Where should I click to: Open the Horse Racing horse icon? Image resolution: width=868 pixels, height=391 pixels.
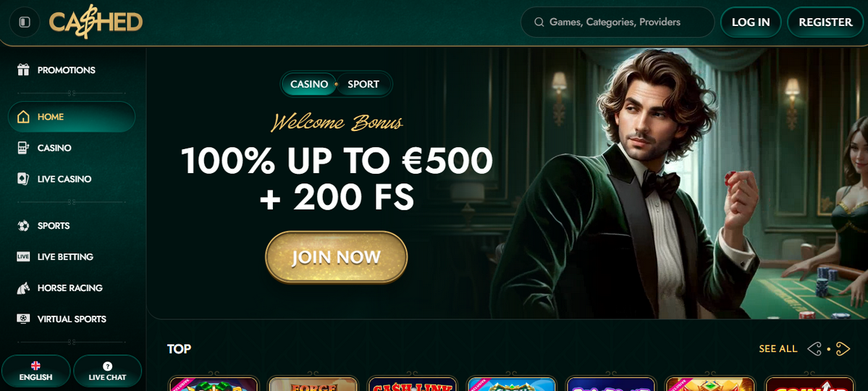tap(23, 288)
